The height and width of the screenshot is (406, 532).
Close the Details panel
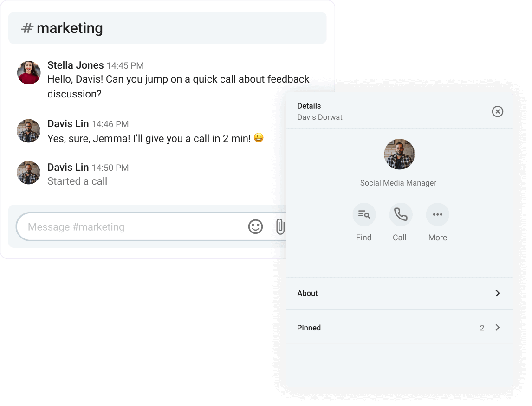point(497,111)
